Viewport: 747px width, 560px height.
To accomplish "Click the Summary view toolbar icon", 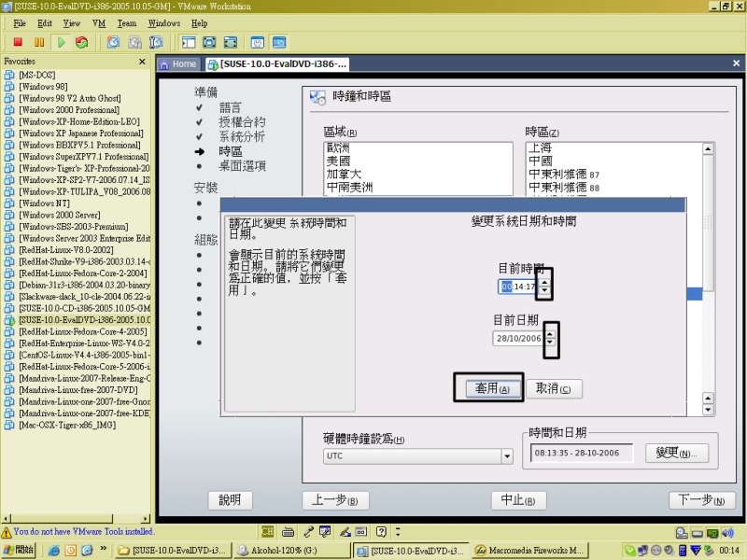I will click(x=258, y=42).
